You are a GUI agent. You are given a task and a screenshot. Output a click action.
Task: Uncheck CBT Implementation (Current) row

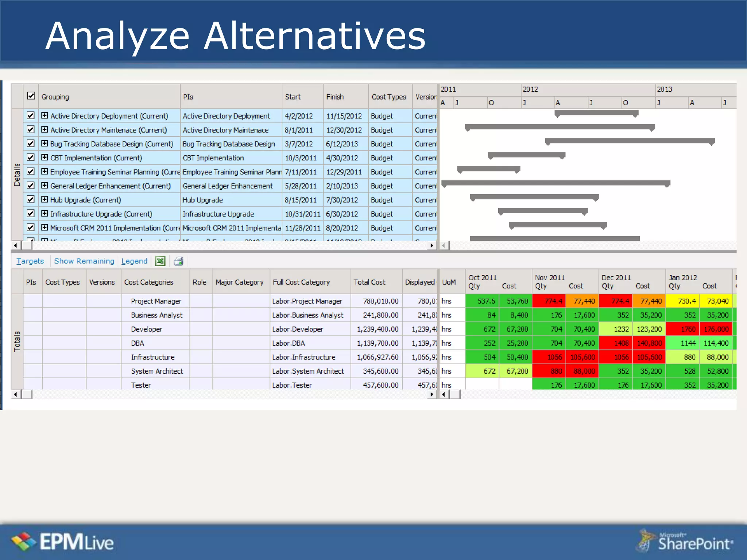tap(31, 157)
